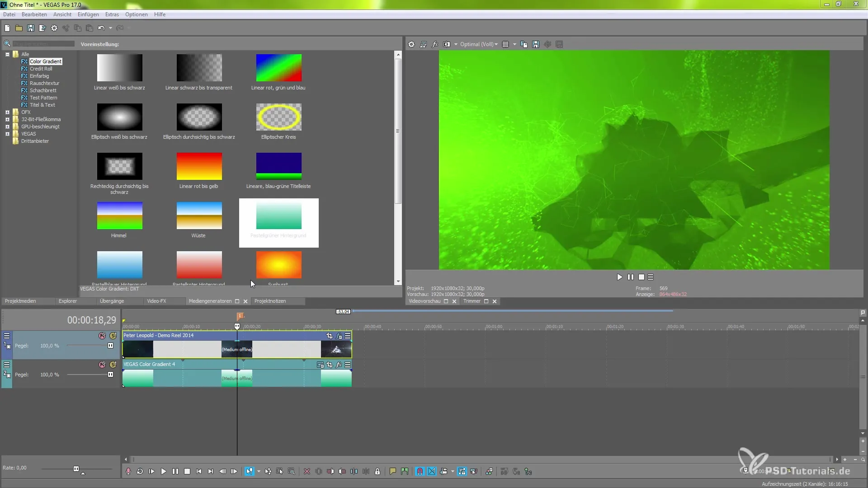Open generated media editor on Color Gradient clip
868x488 pixels.
(x=321, y=365)
